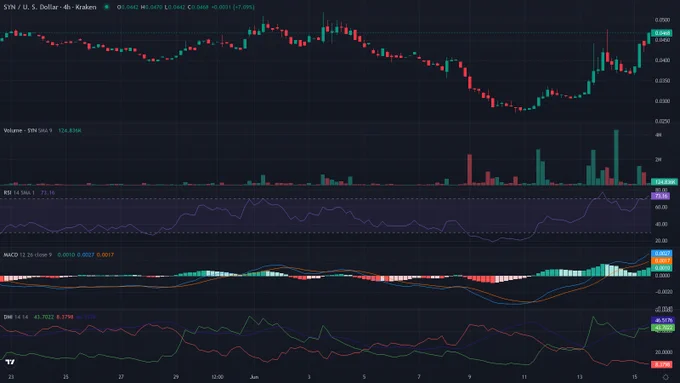Viewport: 680px width, 383px height.
Task: Click the 0.0350 price axis label
Action: click(662, 81)
